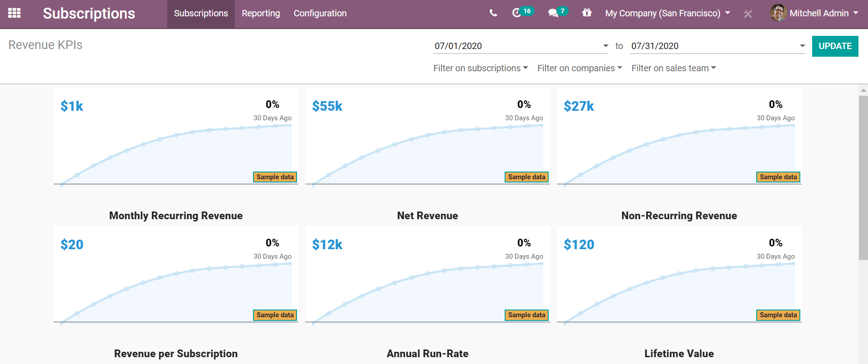Click Mitchell Admin avatar picture
Screen dimensions: 868x364
[x=778, y=13]
